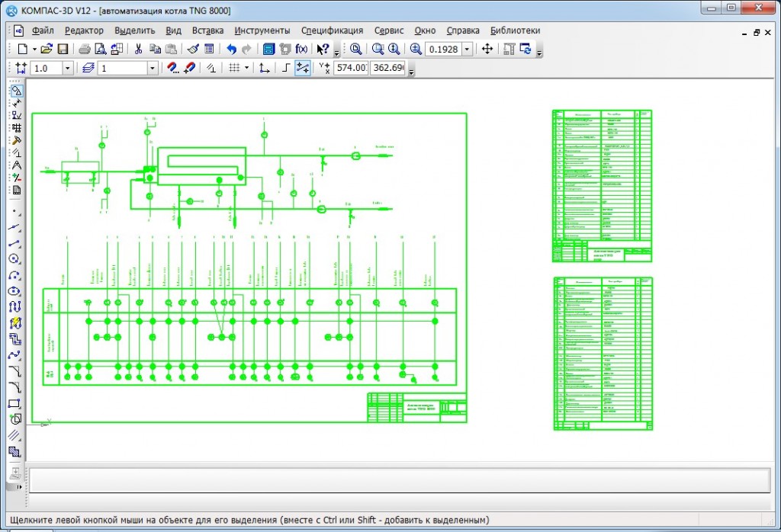Activate the What's This help pointer
781x532 pixels.
[x=323, y=49]
